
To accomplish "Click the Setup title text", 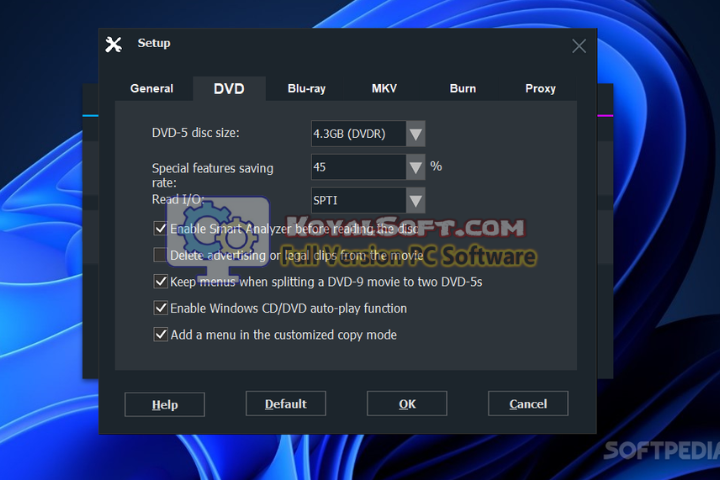I will 154,43.
